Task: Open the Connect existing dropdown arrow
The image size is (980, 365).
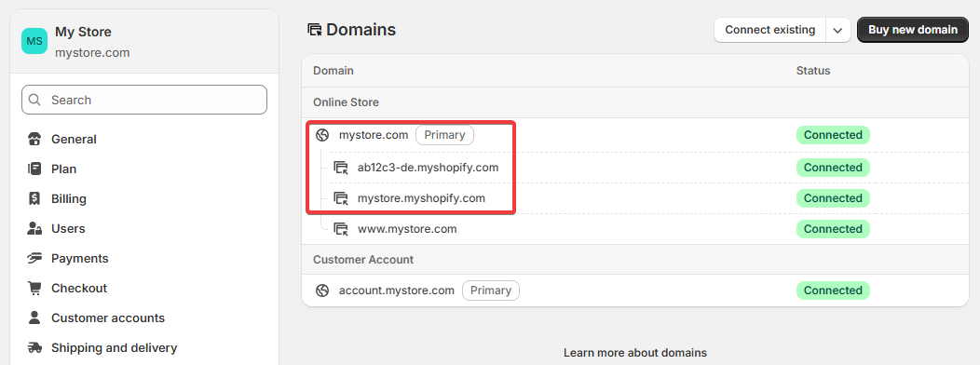Action: [x=838, y=30]
